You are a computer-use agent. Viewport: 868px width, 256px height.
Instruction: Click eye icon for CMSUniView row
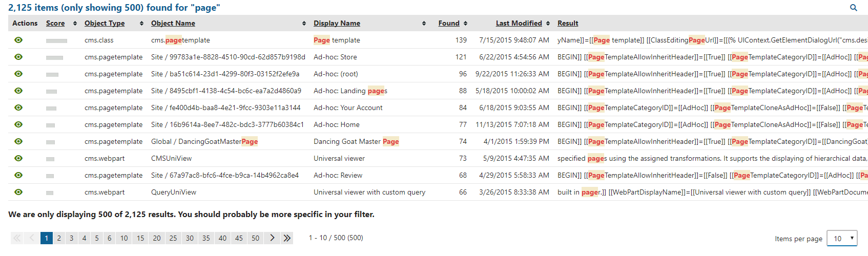[18, 158]
